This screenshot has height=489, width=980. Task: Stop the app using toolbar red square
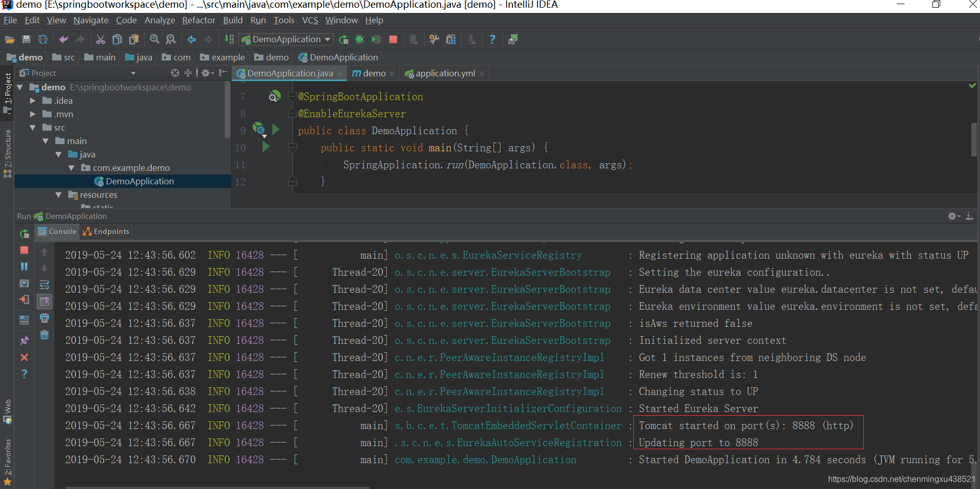click(393, 39)
